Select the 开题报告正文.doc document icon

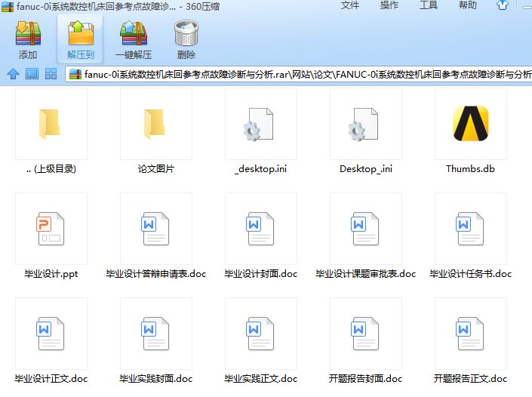tap(471, 334)
